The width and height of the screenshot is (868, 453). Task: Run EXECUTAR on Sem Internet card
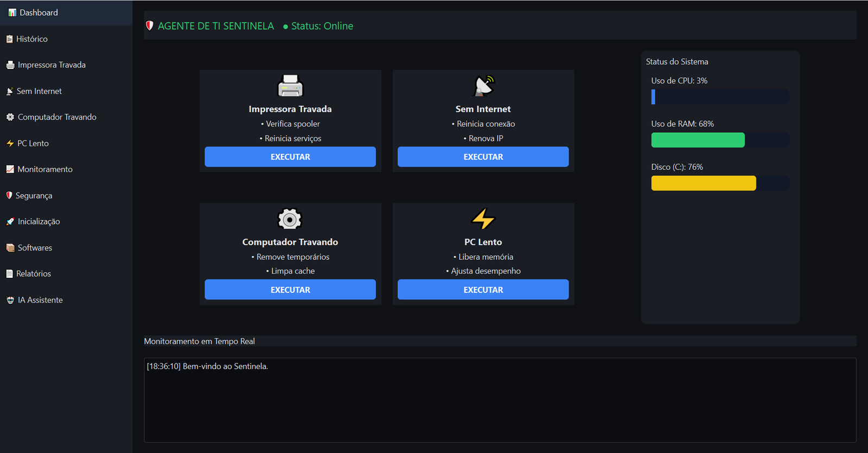point(483,157)
